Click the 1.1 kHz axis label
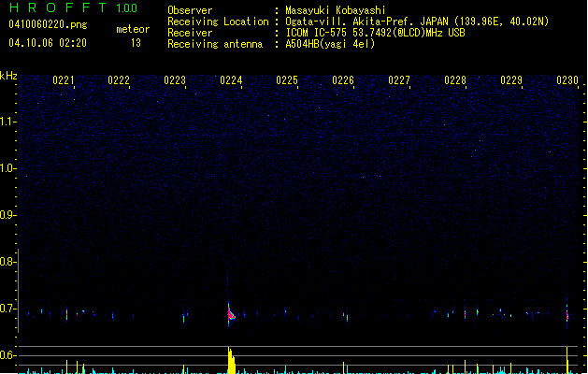The width and height of the screenshot is (588, 374). tap(7, 122)
